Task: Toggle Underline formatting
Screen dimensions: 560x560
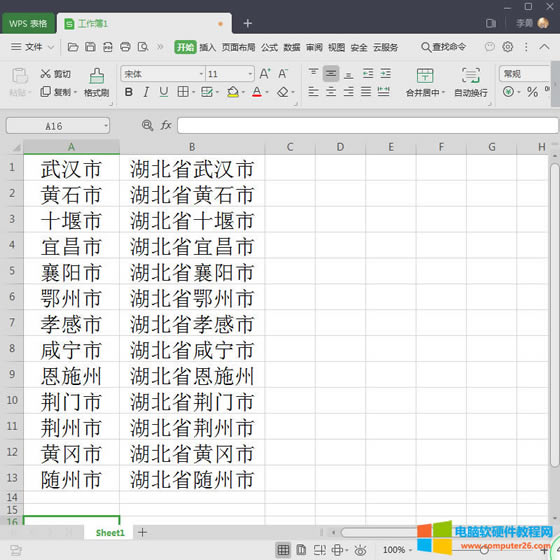Action: pyautogui.click(x=164, y=92)
